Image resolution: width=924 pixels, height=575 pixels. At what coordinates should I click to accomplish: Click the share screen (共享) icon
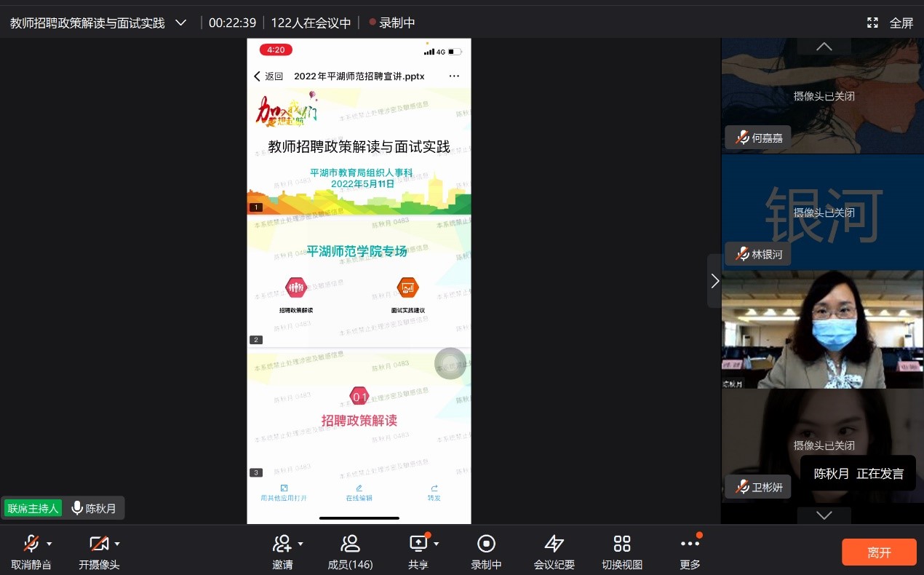point(418,544)
